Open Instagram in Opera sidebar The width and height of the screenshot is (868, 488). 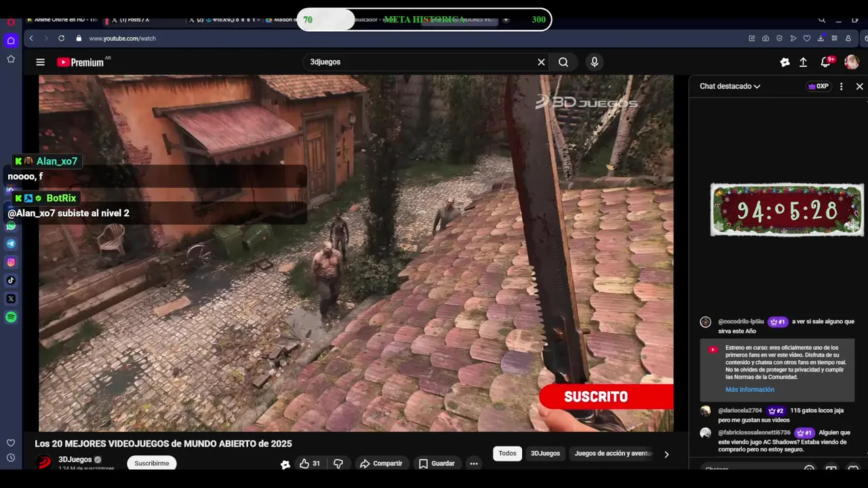(11, 262)
